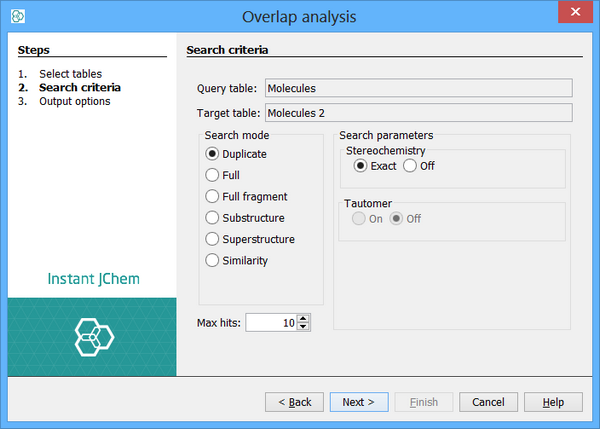The width and height of the screenshot is (600, 429).
Task: Proceed with the Next button
Action: pyautogui.click(x=359, y=402)
